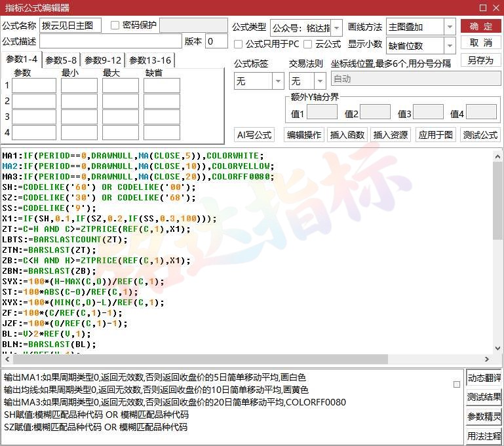The height and width of the screenshot is (446, 504).
Task: Click the 坐标线位置 field showing 自动
Action: 416,79
